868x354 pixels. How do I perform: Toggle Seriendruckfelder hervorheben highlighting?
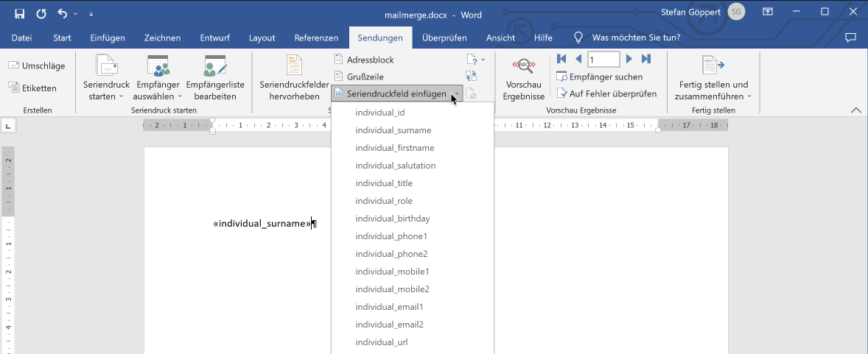point(294,79)
